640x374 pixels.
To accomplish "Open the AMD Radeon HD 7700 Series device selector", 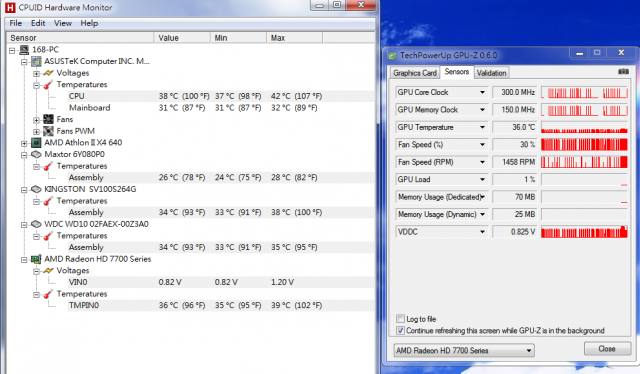I will [x=464, y=350].
